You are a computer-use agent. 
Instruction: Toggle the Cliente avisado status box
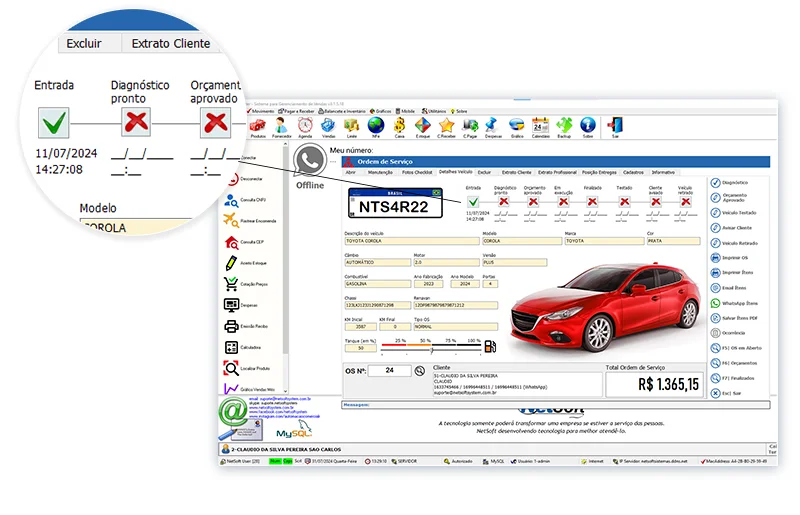(x=656, y=202)
